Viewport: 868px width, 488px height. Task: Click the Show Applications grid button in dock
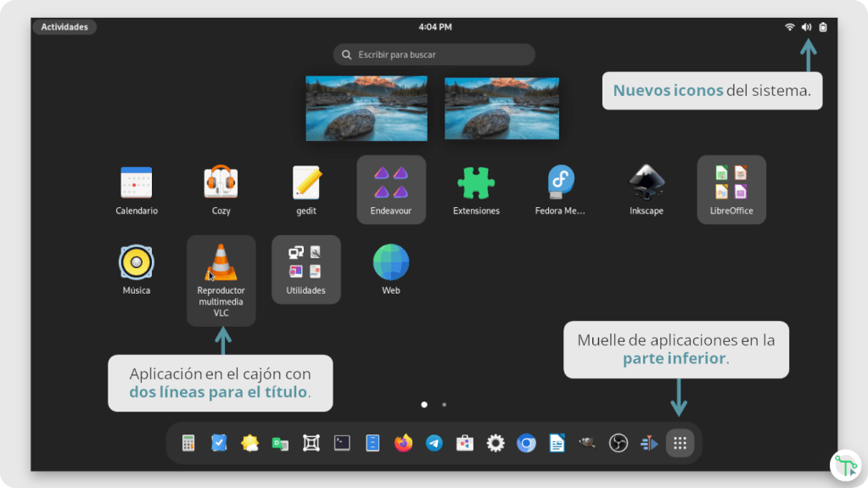coord(680,443)
